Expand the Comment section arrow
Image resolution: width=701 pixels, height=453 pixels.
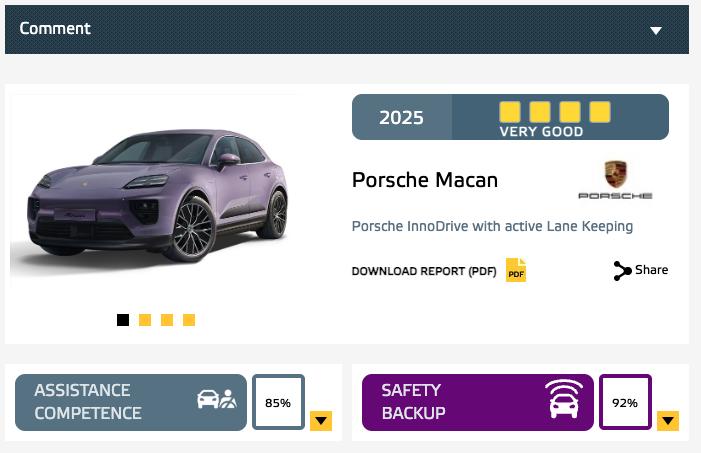pyautogui.click(x=656, y=30)
